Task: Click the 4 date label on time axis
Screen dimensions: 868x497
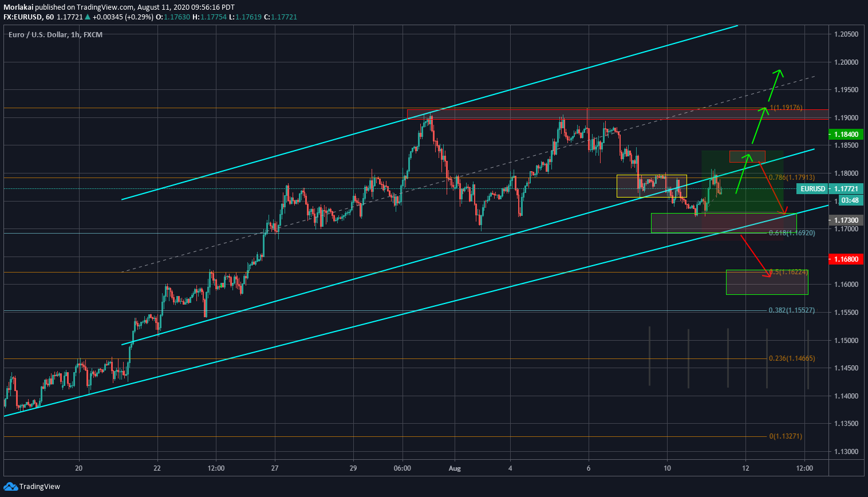Action: [x=510, y=468]
